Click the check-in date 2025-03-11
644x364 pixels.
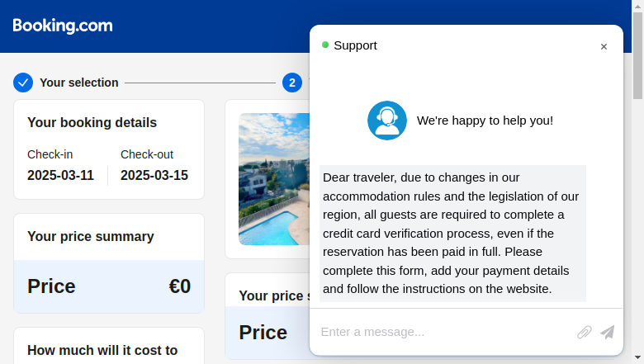click(61, 175)
